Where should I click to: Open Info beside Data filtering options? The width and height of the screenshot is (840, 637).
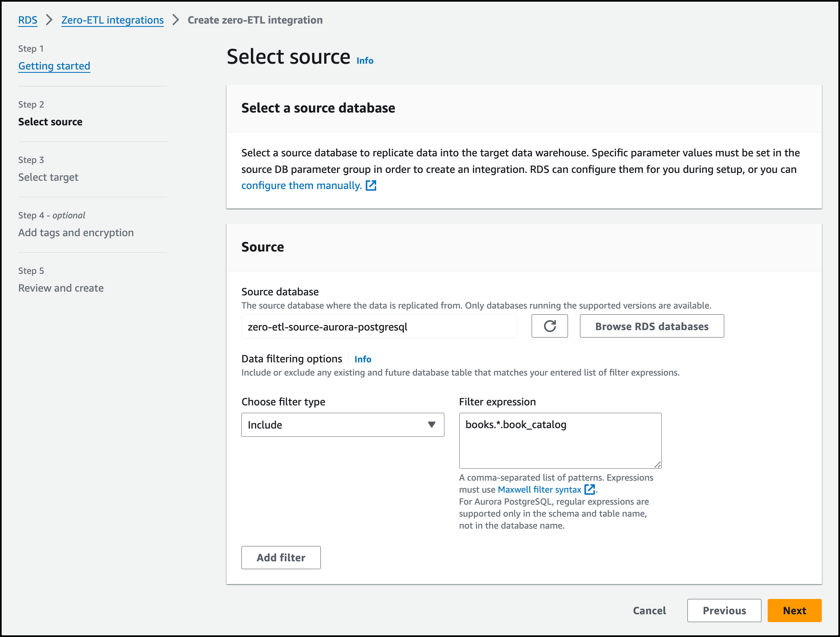click(363, 359)
